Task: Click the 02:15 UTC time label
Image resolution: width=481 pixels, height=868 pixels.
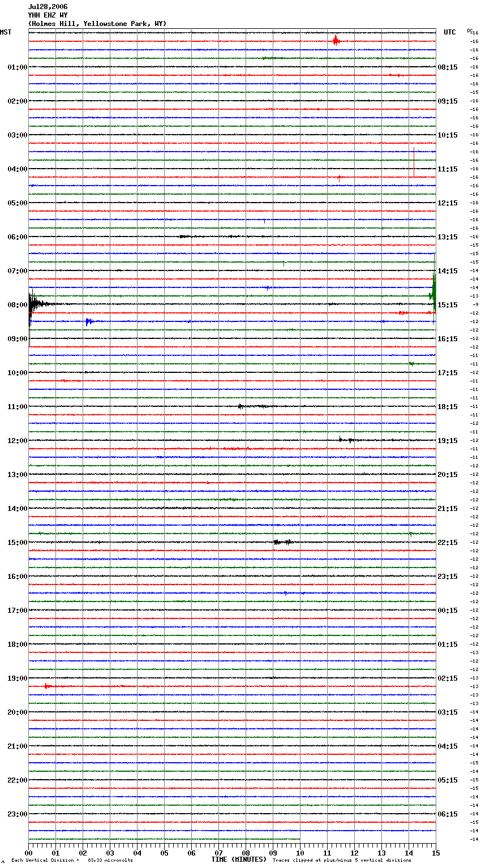Action: pos(448,678)
